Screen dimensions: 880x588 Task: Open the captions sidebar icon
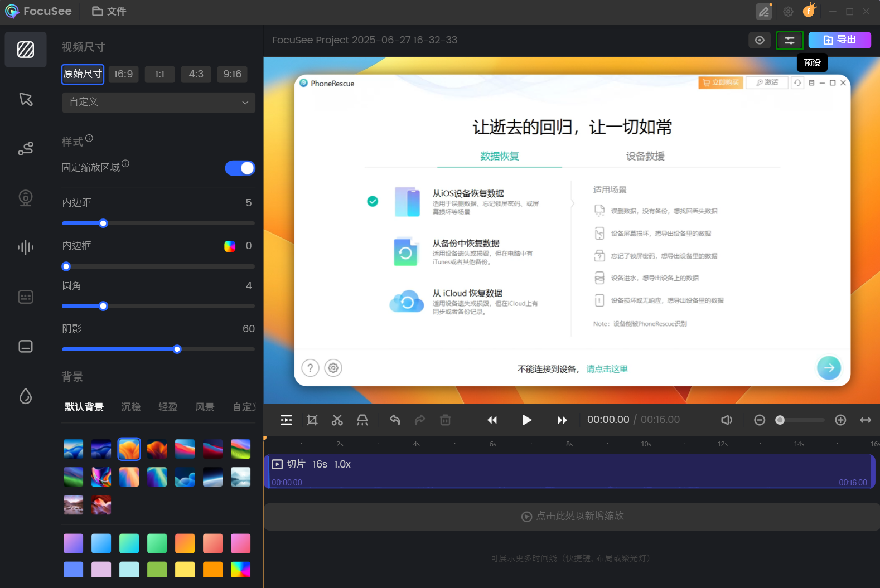coord(26,297)
